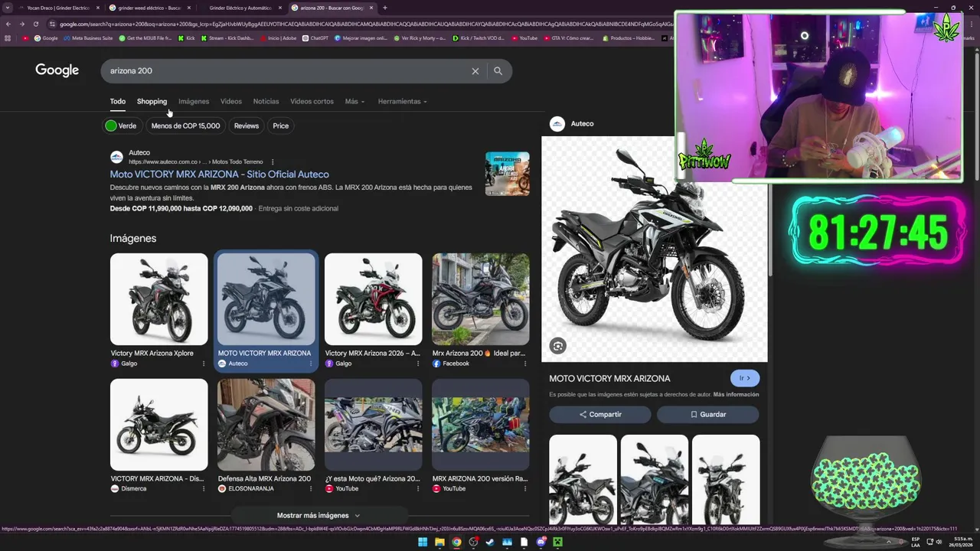The image size is (980, 551).
Task: Click the browser back arrow
Action: coord(8,24)
